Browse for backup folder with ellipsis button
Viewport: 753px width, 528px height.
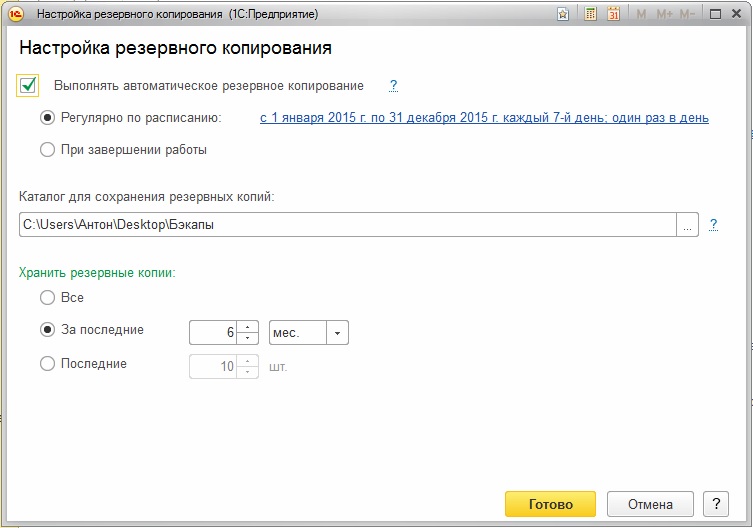(x=687, y=225)
